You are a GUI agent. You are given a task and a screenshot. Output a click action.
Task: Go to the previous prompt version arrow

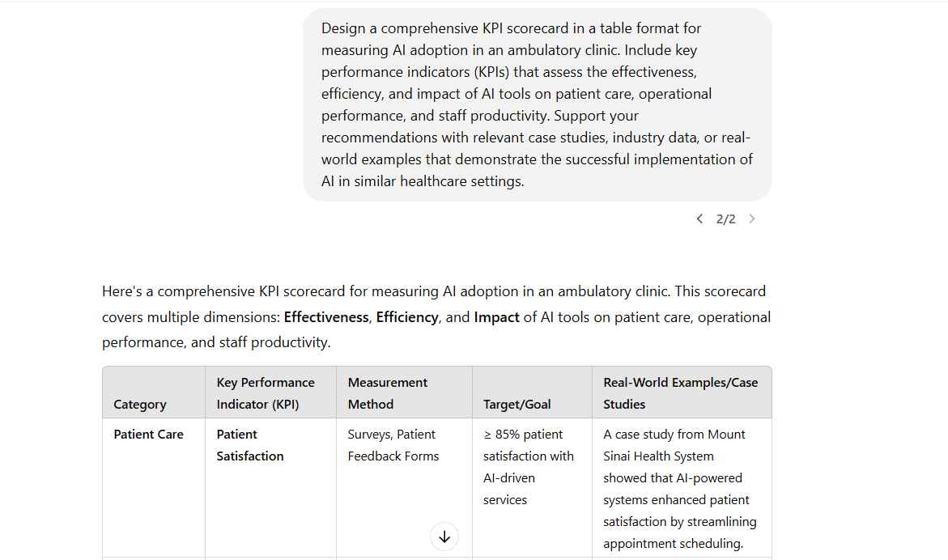699,218
